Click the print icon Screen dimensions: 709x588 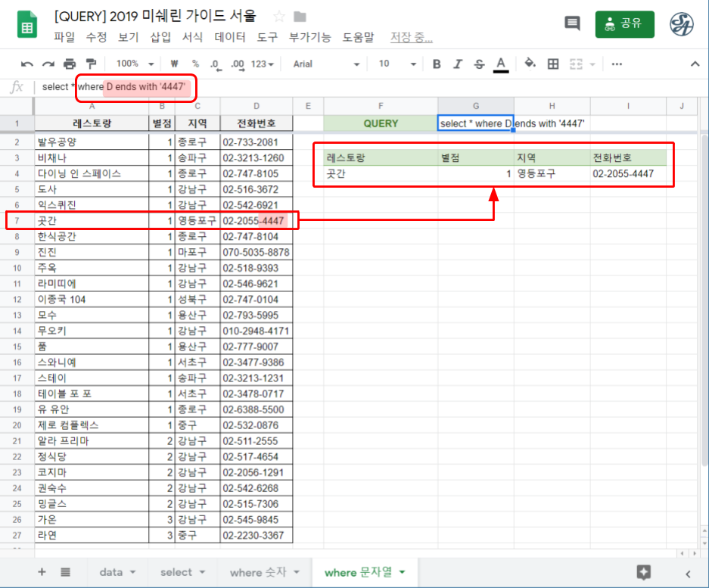[70, 64]
